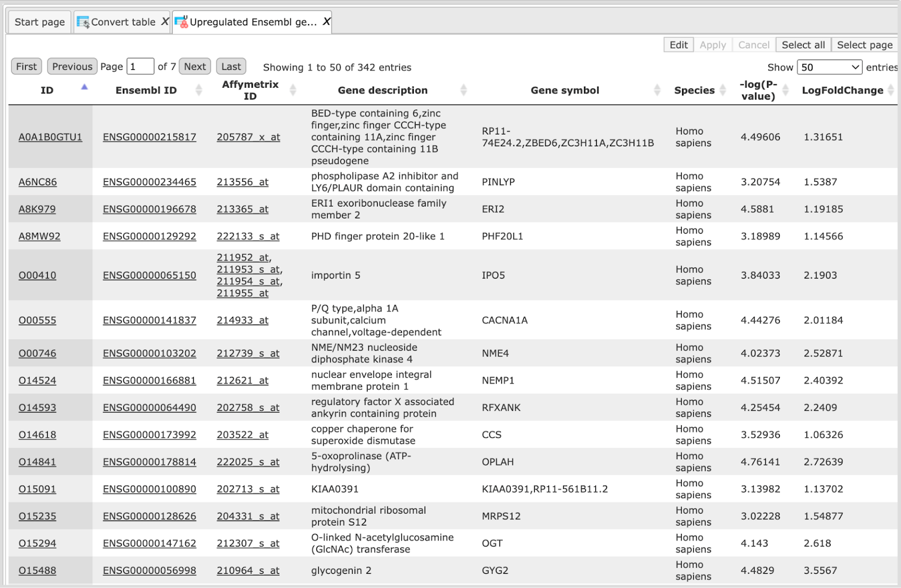901x588 pixels.
Task: Open Affymetrix probe link 211955_at
Action: click(243, 293)
